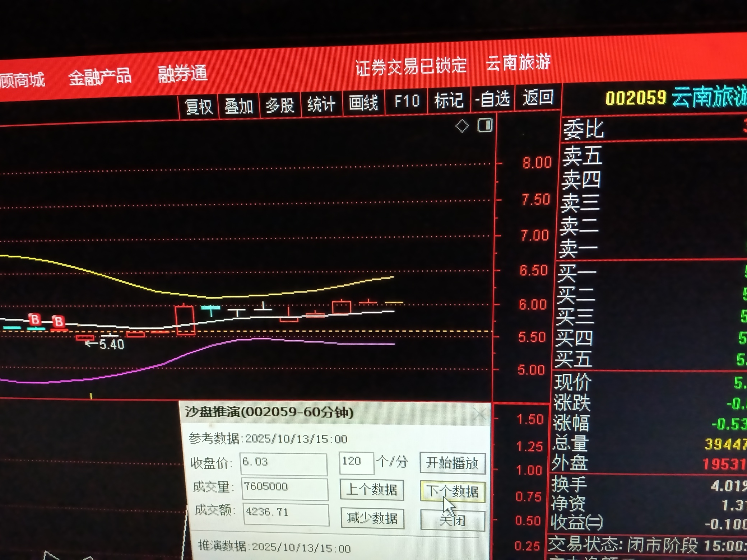The image size is (747, 560).
Task: Toggle the side panel layout icon
Action: [x=485, y=125]
